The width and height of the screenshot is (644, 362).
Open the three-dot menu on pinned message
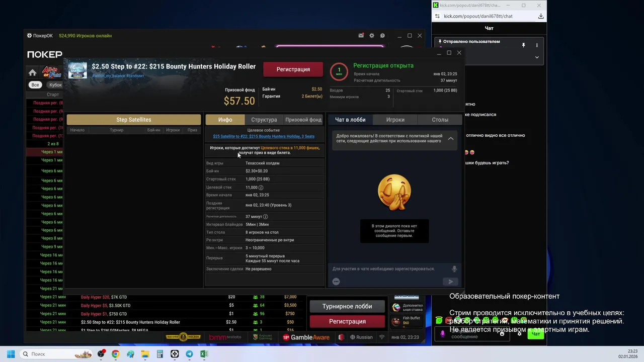(x=537, y=45)
